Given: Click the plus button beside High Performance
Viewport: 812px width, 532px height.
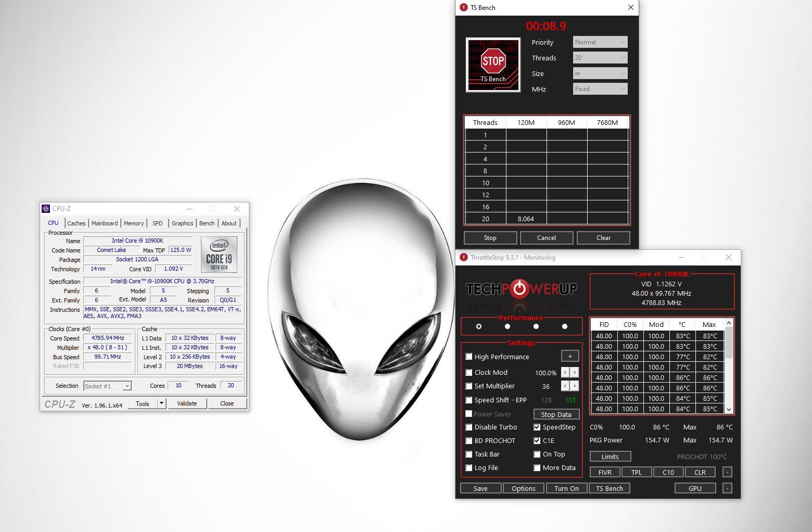Looking at the screenshot, I should click(x=570, y=356).
